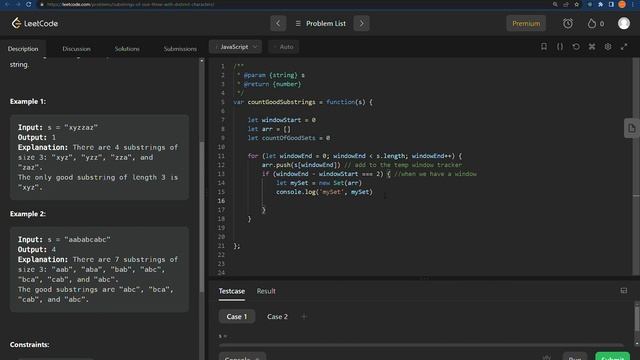The height and width of the screenshot is (360, 640).
Task: Click the keyboard shortcuts icon
Action: pyautogui.click(x=592, y=47)
